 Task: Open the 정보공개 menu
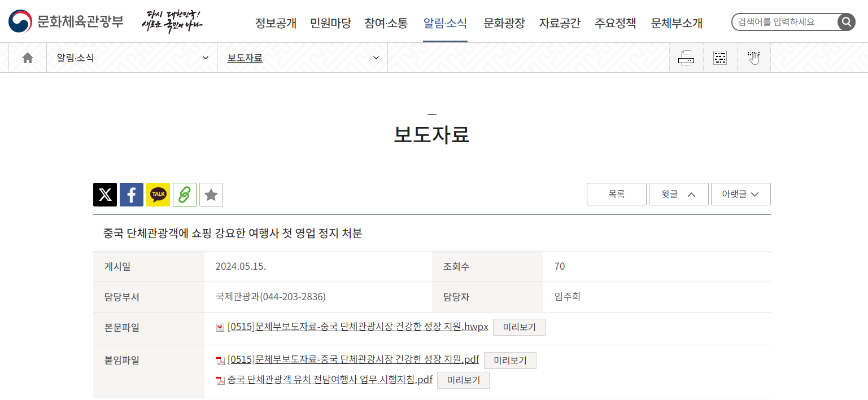[276, 23]
